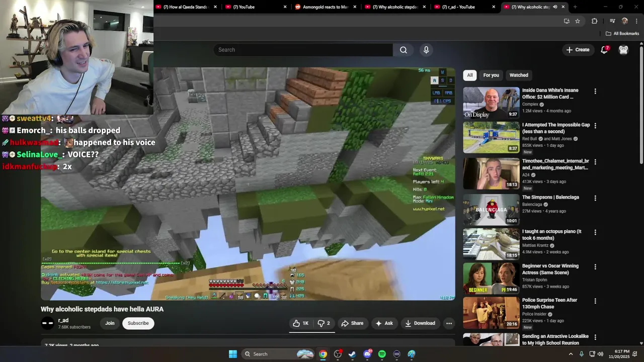Select the Watched filter chip
The image size is (644, 362).
519,75
